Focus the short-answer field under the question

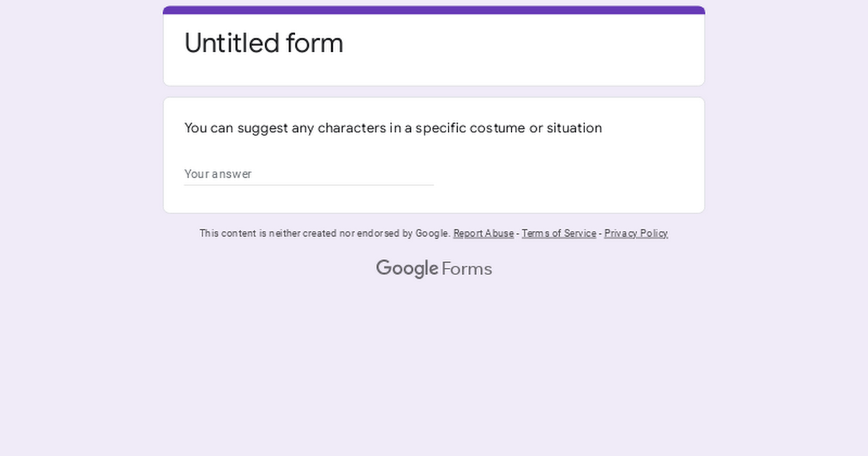coord(309,174)
